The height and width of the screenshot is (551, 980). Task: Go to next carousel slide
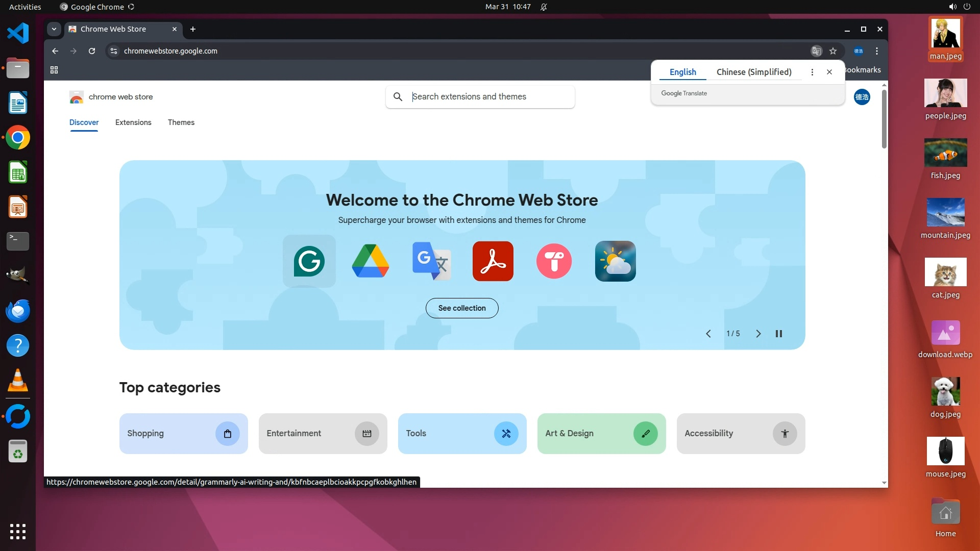point(758,334)
